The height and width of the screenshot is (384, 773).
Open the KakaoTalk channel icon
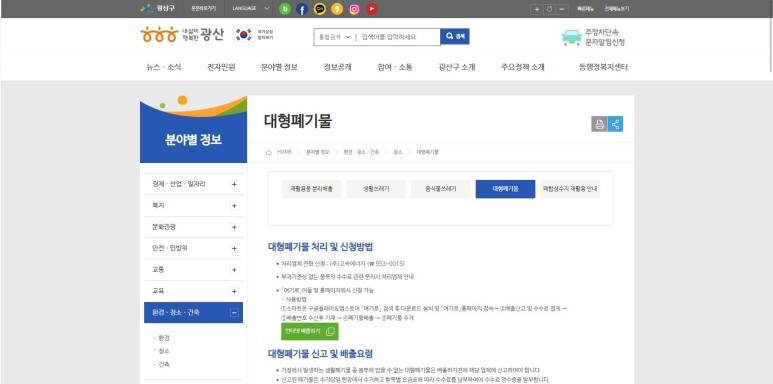[319, 8]
